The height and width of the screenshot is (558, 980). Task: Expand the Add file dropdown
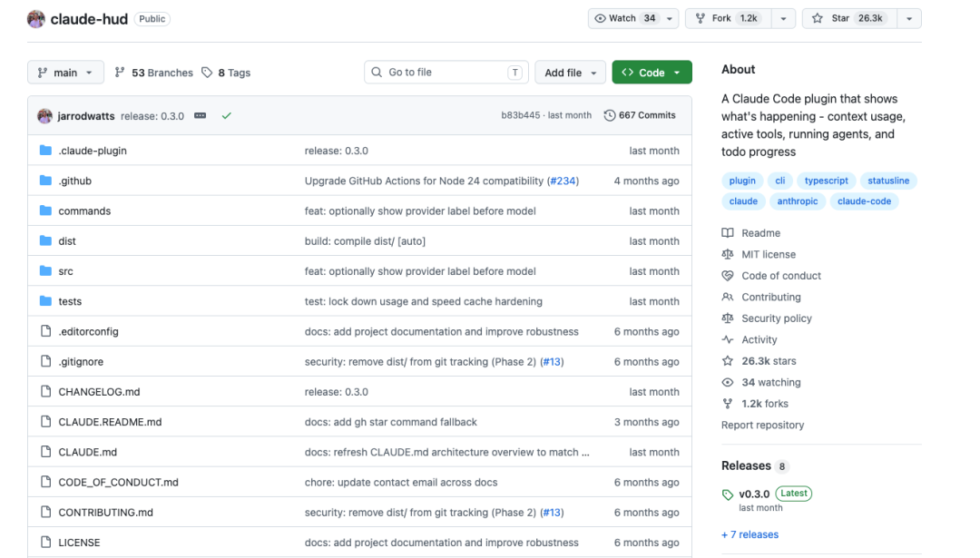(570, 73)
